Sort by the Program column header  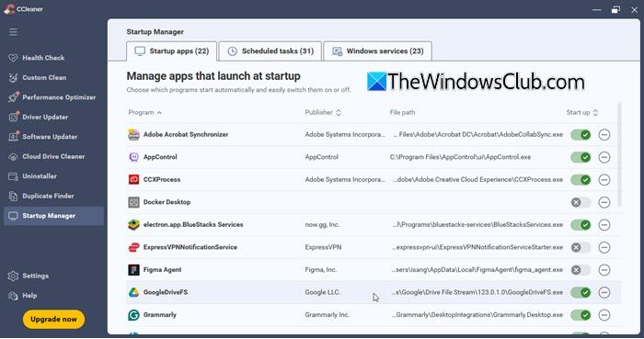click(144, 112)
